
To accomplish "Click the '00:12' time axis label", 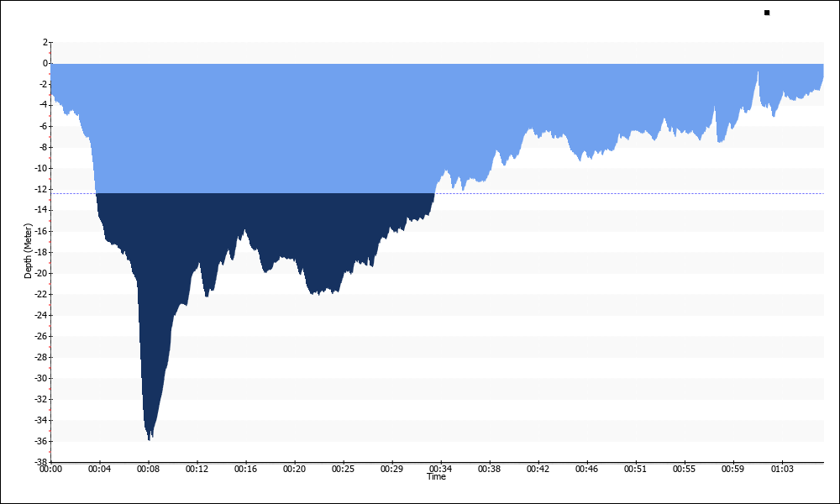I will tap(197, 470).
